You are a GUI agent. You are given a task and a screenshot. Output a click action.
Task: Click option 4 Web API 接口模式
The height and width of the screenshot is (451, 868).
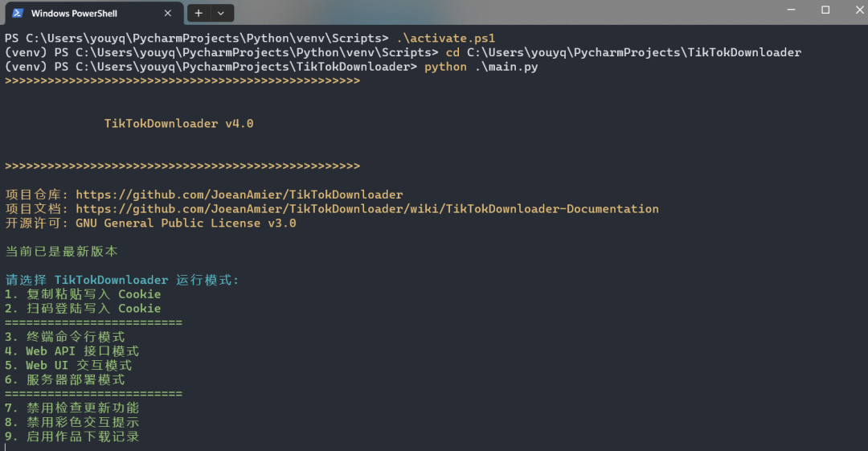[72, 351]
